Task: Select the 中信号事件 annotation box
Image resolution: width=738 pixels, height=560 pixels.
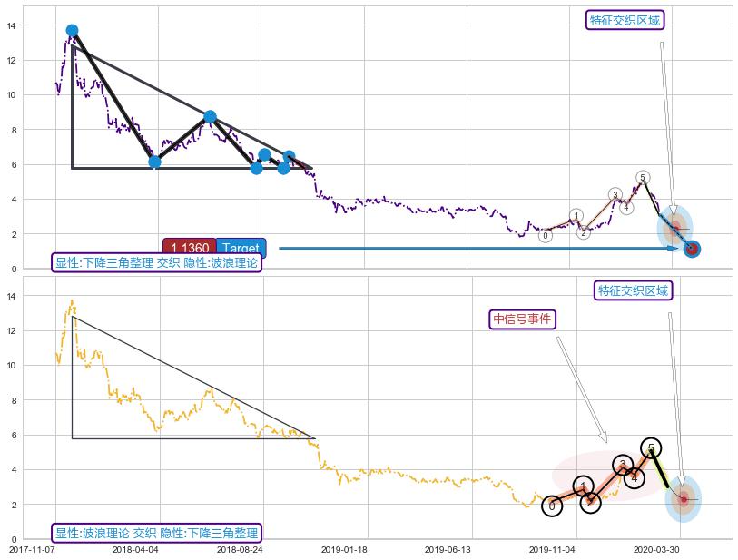Action: pos(522,319)
